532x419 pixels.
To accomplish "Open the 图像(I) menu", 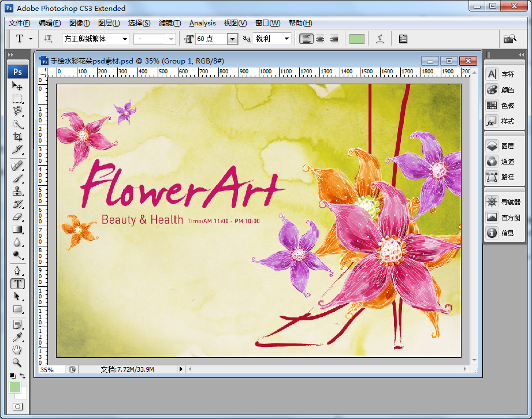I will (x=79, y=23).
